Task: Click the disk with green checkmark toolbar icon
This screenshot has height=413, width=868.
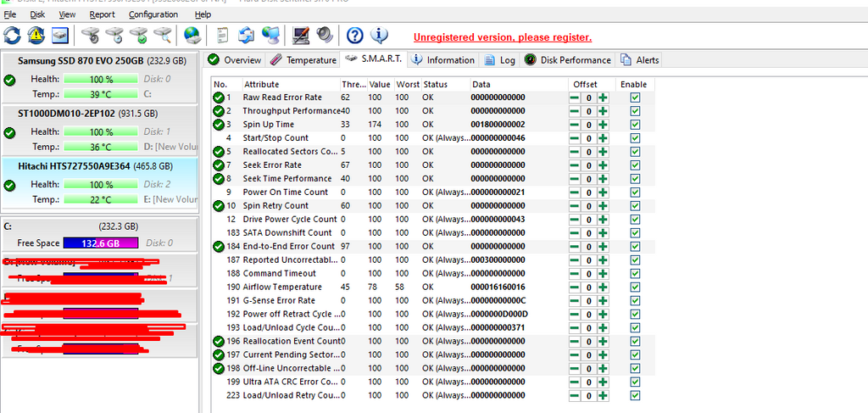Action: [x=138, y=36]
